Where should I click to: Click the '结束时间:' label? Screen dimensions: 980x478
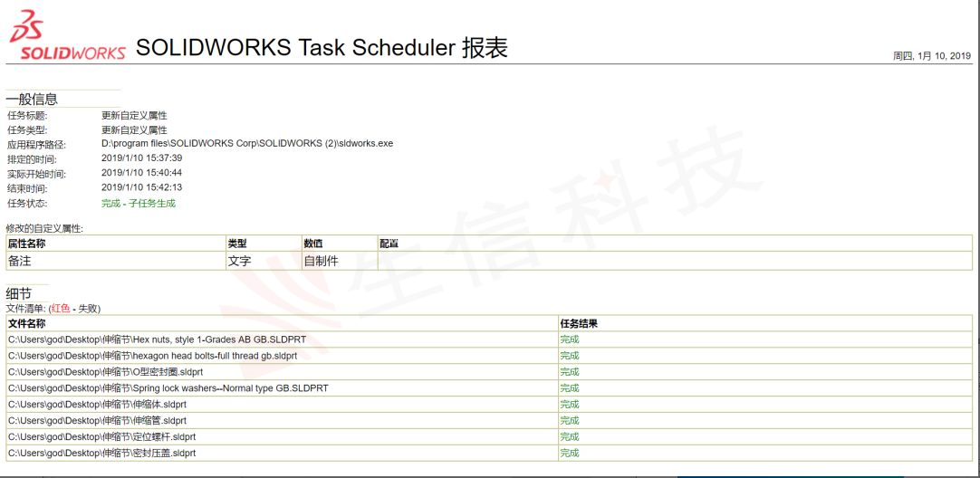pos(27,188)
